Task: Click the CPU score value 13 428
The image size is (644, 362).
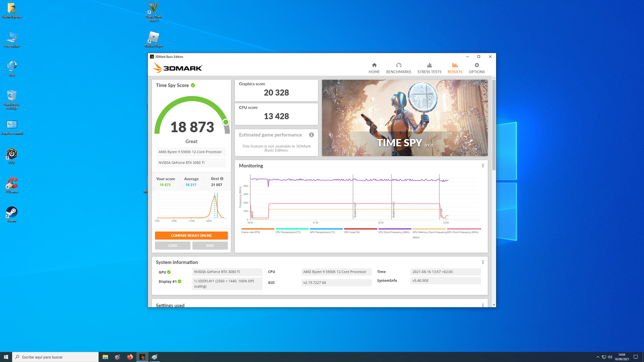Action: [276, 116]
